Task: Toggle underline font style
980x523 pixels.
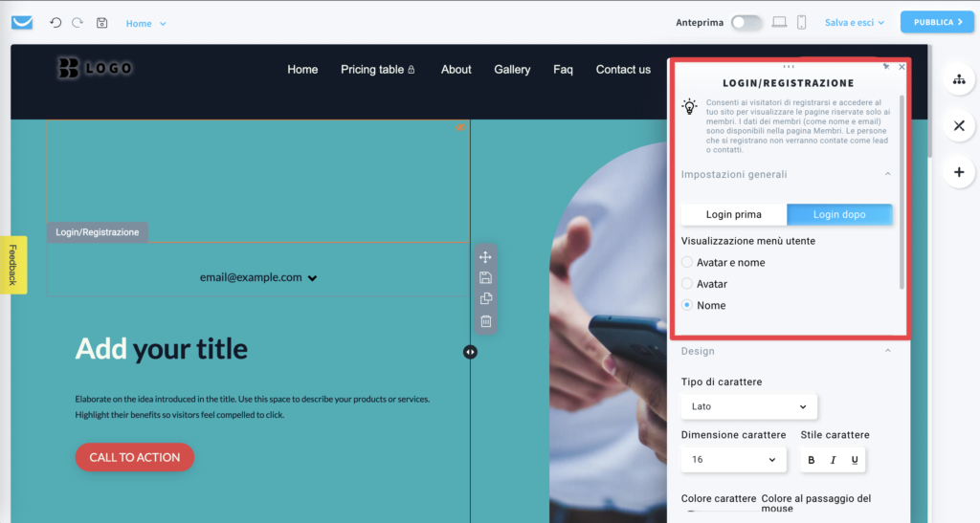Action: [855, 460]
